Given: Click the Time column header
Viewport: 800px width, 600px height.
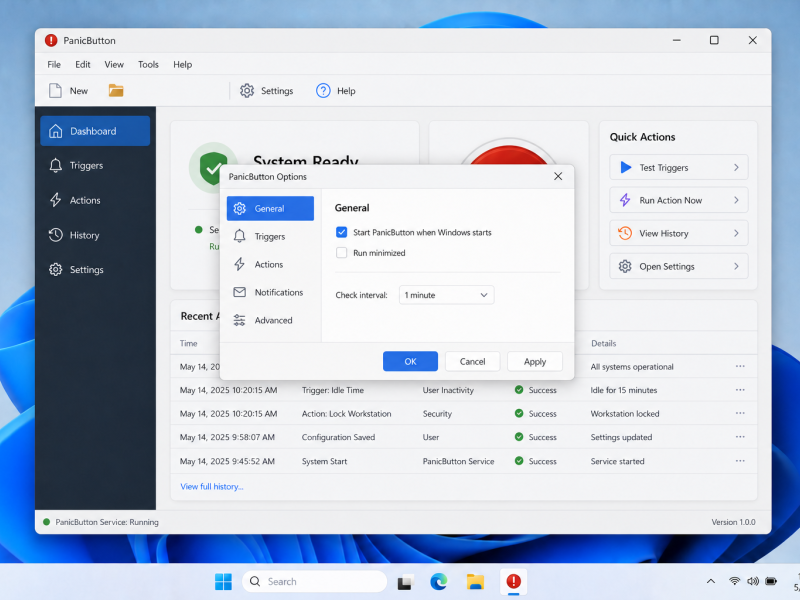Looking at the screenshot, I should point(188,343).
